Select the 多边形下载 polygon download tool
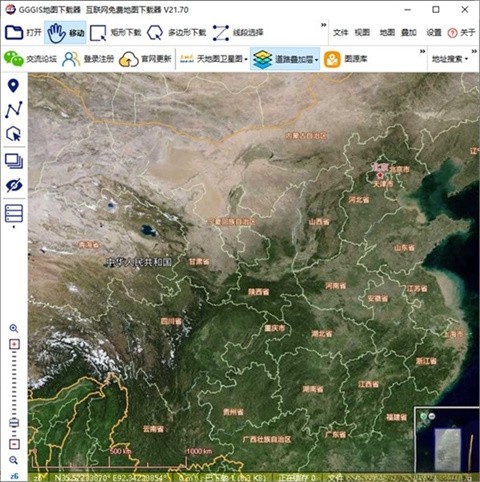Viewport: 480px width, 482px height. [x=176, y=33]
